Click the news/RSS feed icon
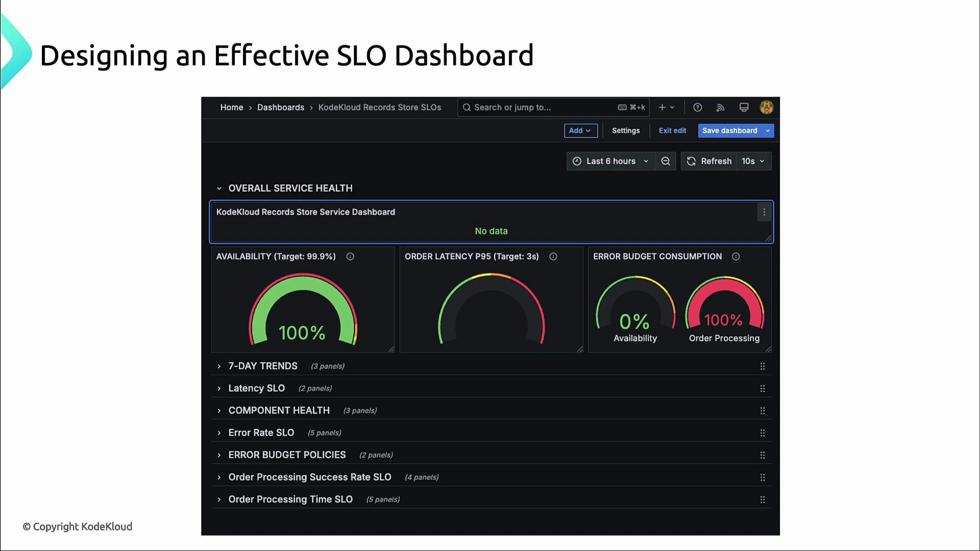980x551 pixels. click(720, 107)
